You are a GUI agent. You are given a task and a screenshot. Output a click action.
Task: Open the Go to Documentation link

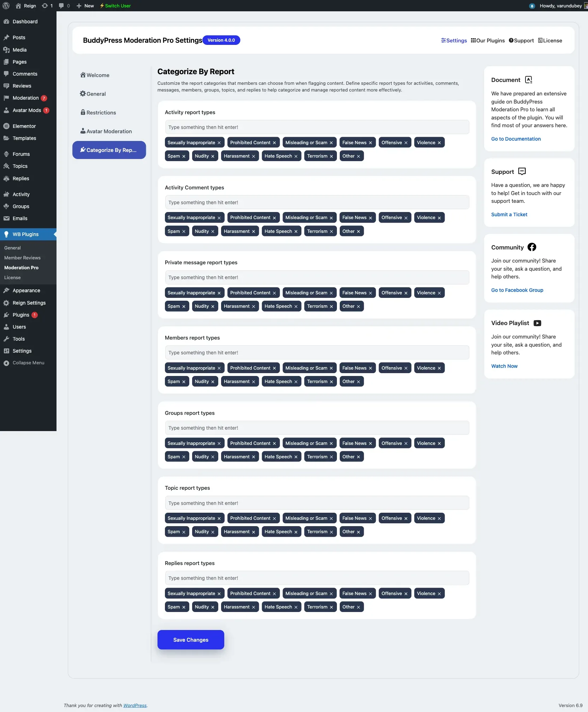[x=516, y=139]
